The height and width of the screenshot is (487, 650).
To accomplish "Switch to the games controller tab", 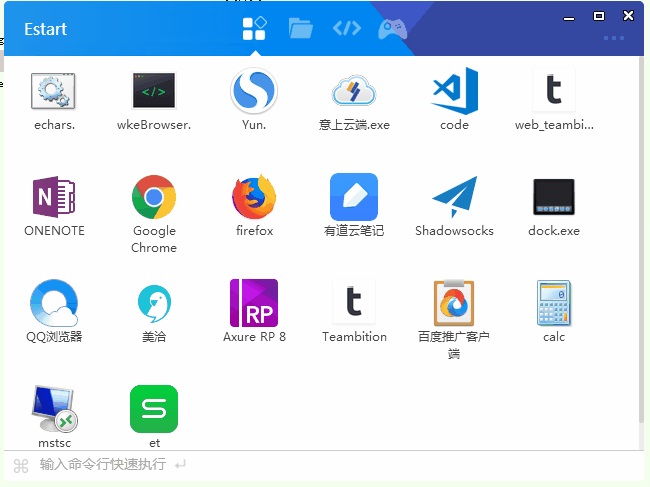I will click(391, 28).
